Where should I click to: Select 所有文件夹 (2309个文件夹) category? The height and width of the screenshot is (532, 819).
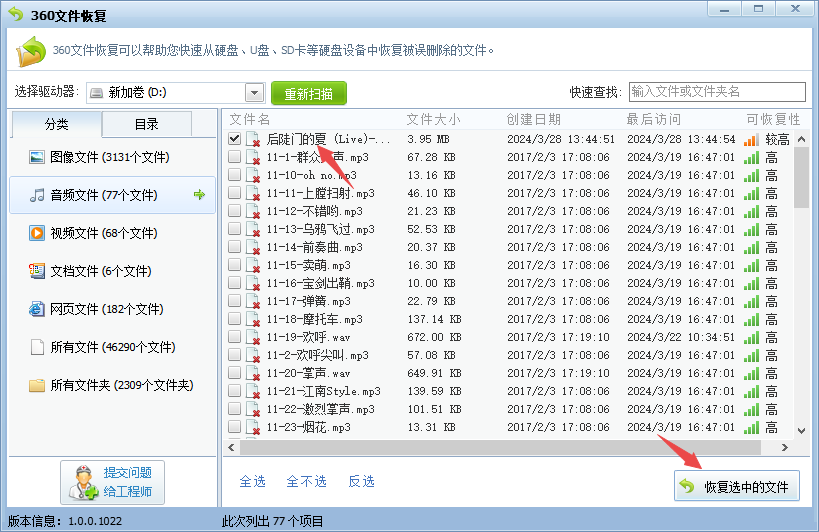(x=112, y=385)
